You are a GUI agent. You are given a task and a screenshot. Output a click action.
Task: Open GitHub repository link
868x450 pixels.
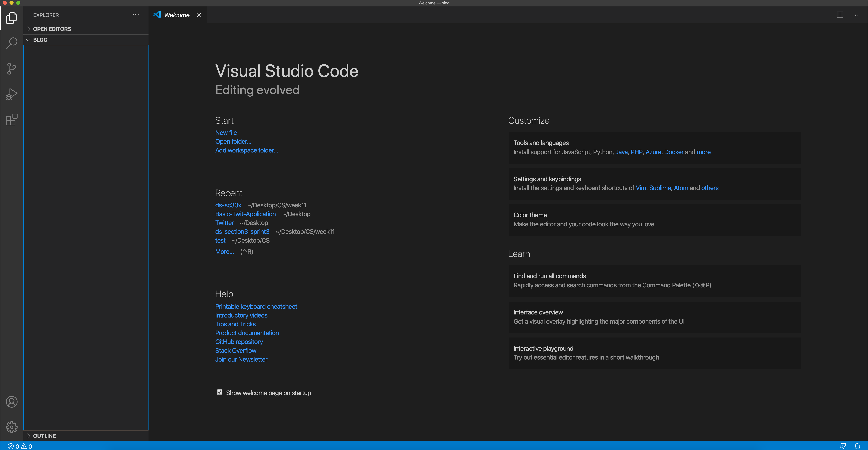click(x=239, y=342)
